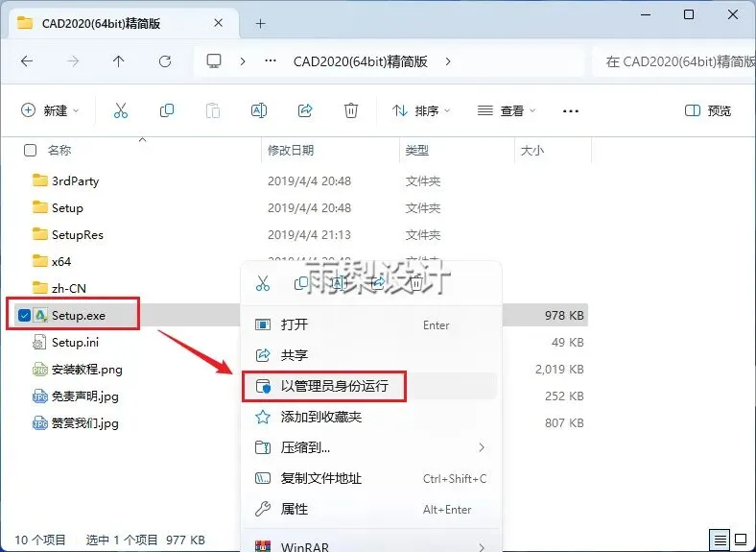Toggle the 预览 preview pane button
The width and height of the screenshot is (756, 552).
tap(708, 110)
